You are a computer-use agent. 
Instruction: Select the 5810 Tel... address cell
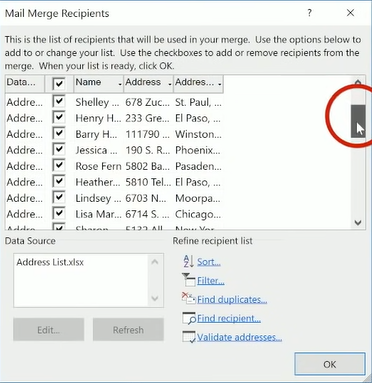(x=148, y=182)
